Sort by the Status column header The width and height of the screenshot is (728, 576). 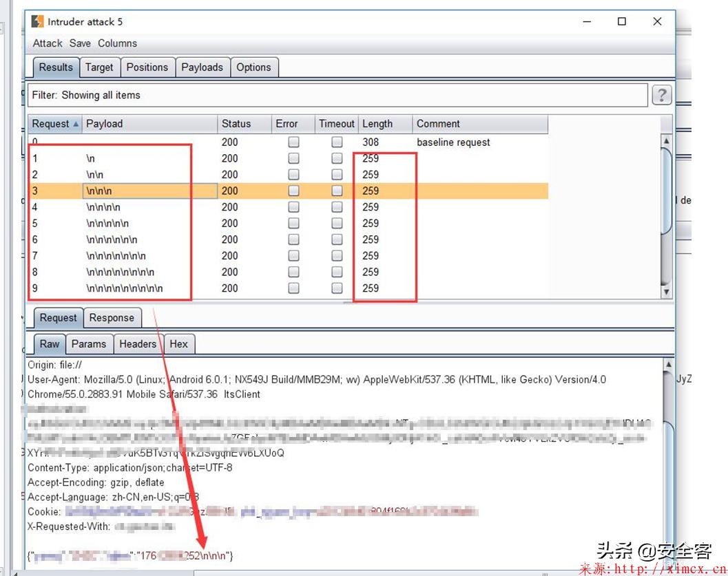coord(245,124)
